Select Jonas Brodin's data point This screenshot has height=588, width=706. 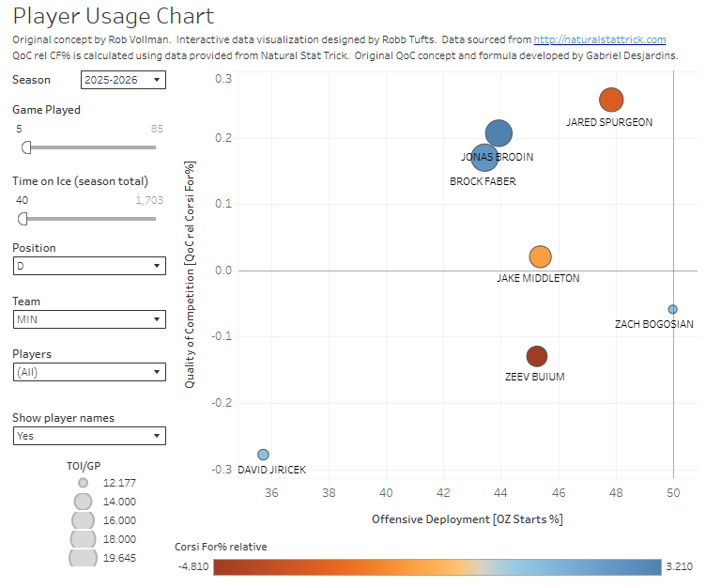pyautogui.click(x=499, y=134)
